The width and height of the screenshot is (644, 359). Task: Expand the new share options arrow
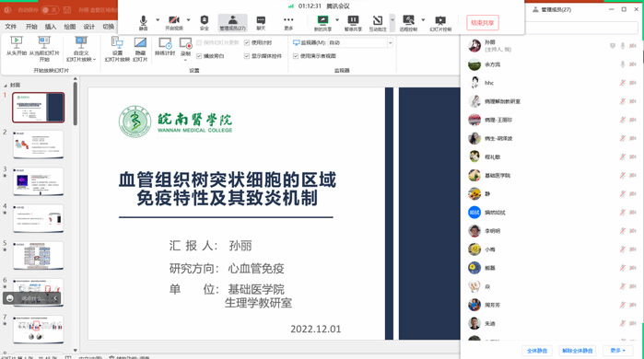tap(337, 19)
